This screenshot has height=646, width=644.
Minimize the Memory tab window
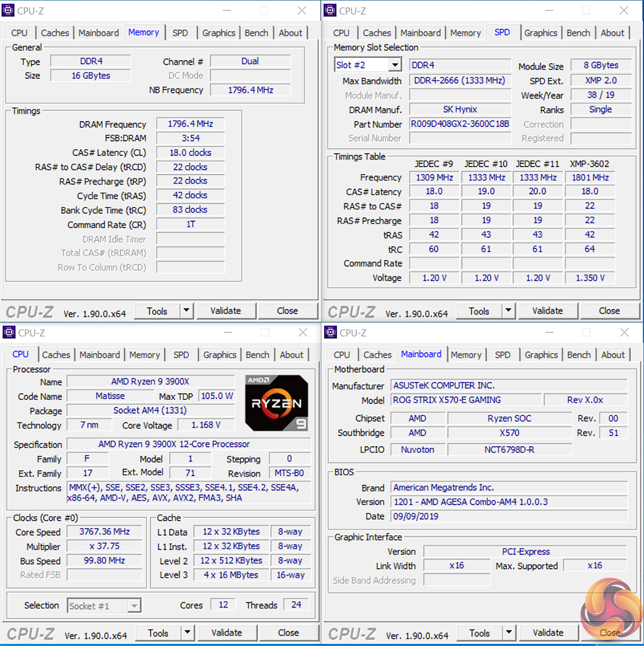pos(227,10)
